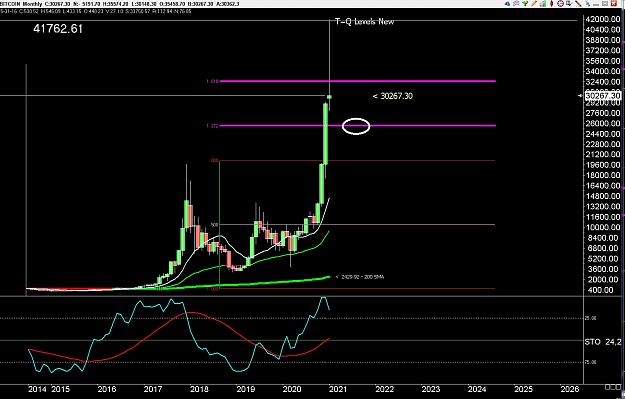Click the 10000.00 price axis label
Screen dimensions: 625x399
[x=602, y=227]
